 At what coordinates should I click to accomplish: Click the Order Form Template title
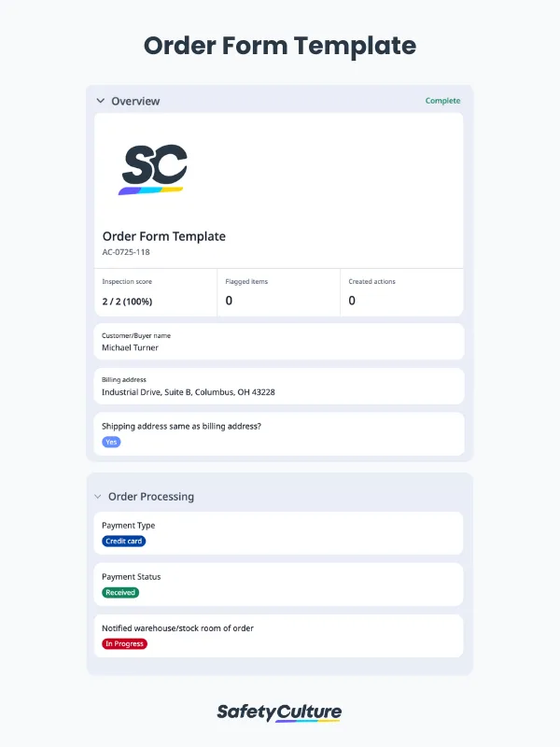[x=164, y=236]
